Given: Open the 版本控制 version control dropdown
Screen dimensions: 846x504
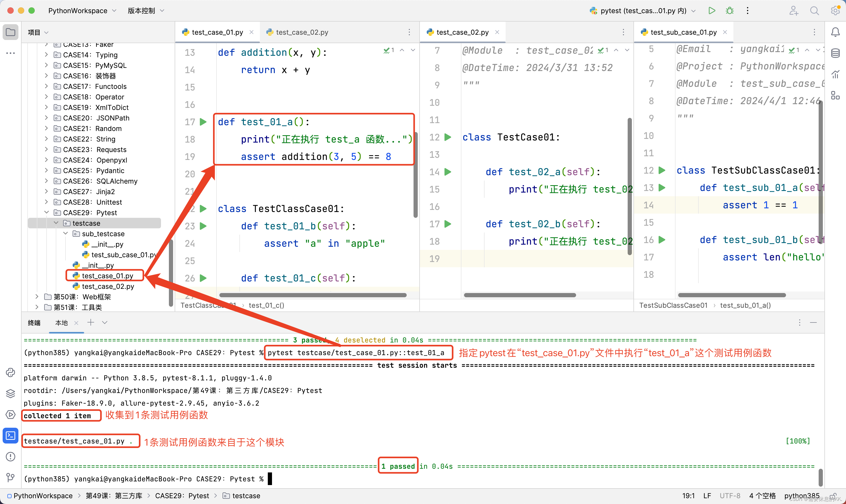Looking at the screenshot, I should pos(146,11).
